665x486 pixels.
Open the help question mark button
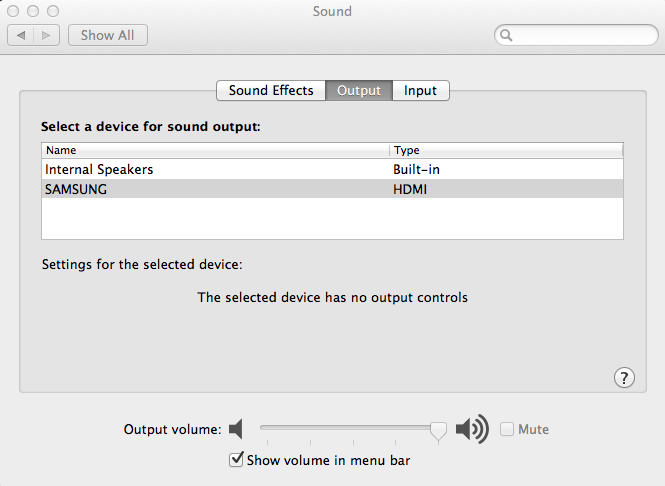click(x=624, y=377)
